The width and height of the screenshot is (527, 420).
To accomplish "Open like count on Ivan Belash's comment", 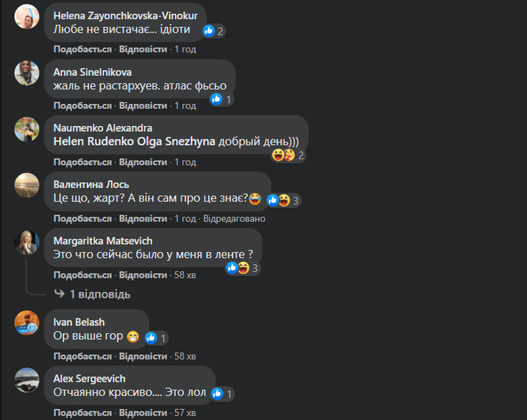I will 156,338.
